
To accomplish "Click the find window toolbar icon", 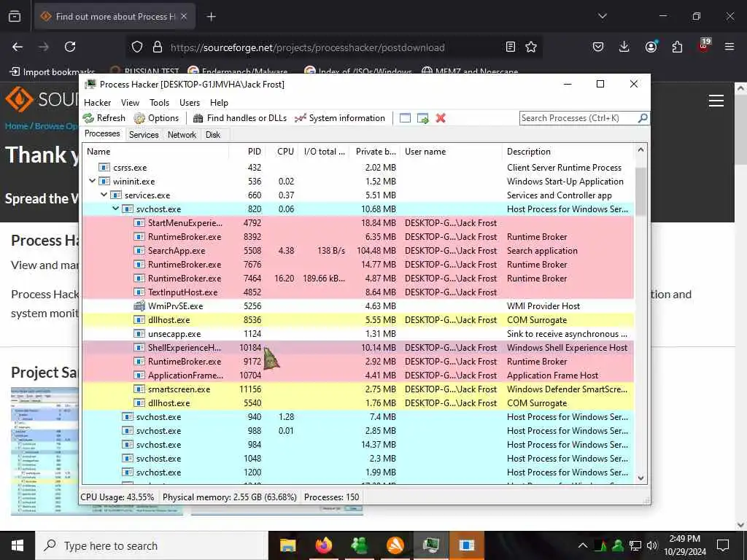I will (x=405, y=118).
